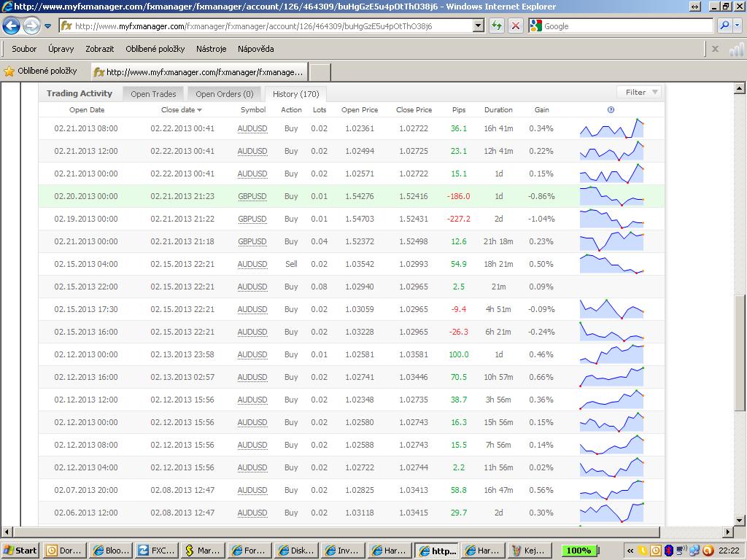Open the Nástroje menu
The height and width of the screenshot is (560, 747).
[211, 49]
